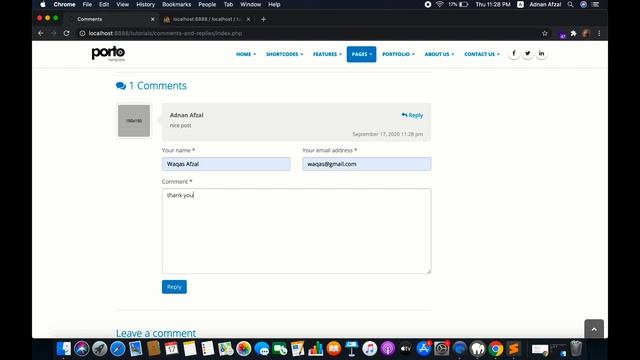Expand the SHORTCODES nav dropdown
The height and width of the screenshot is (360, 640).
tap(284, 54)
